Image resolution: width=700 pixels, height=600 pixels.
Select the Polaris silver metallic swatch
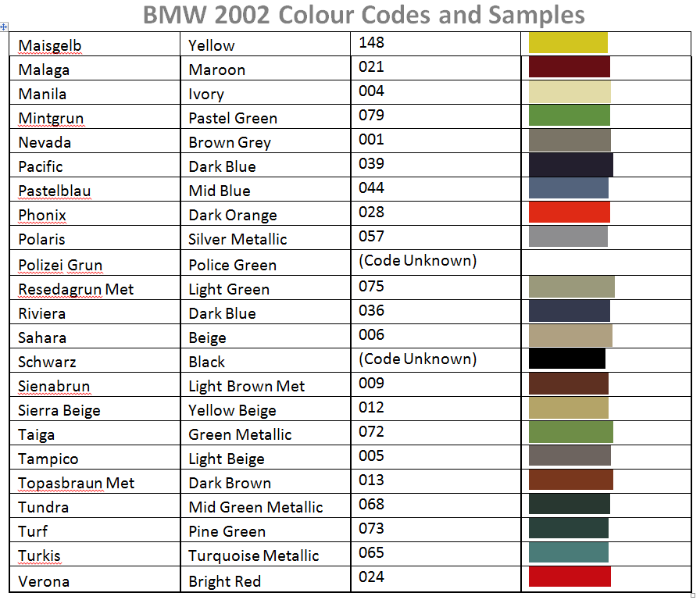coord(568,236)
